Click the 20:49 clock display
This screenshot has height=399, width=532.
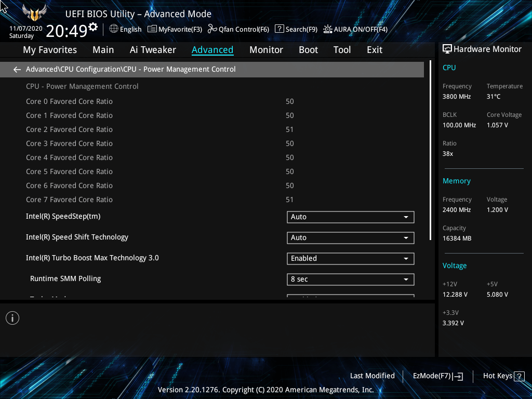(66, 31)
